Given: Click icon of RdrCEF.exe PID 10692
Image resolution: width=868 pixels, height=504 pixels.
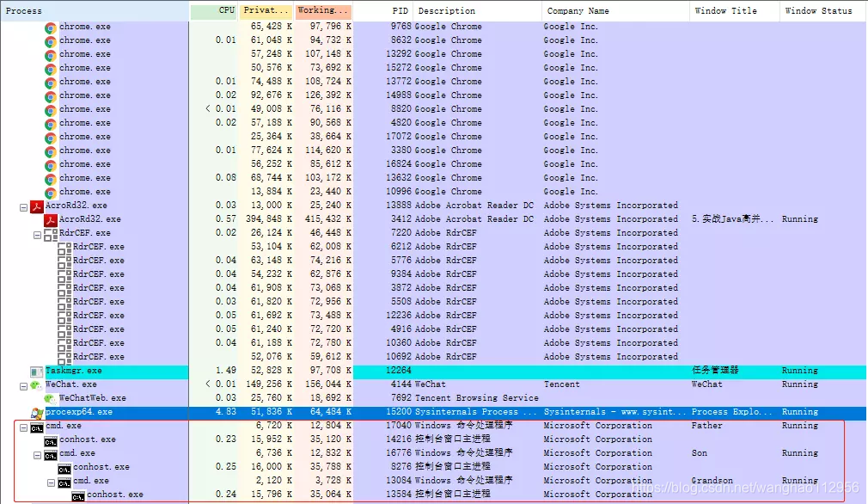Looking at the screenshot, I should [64, 359].
